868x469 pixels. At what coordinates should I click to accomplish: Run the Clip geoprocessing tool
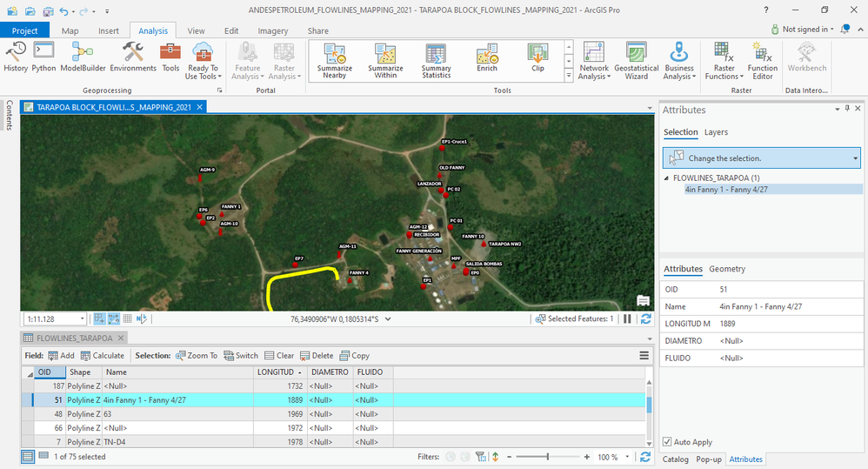point(537,57)
